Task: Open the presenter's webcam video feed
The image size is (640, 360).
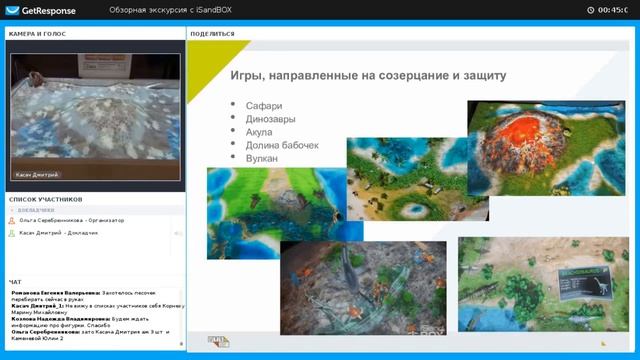Action: pyautogui.click(x=96, y=117)
